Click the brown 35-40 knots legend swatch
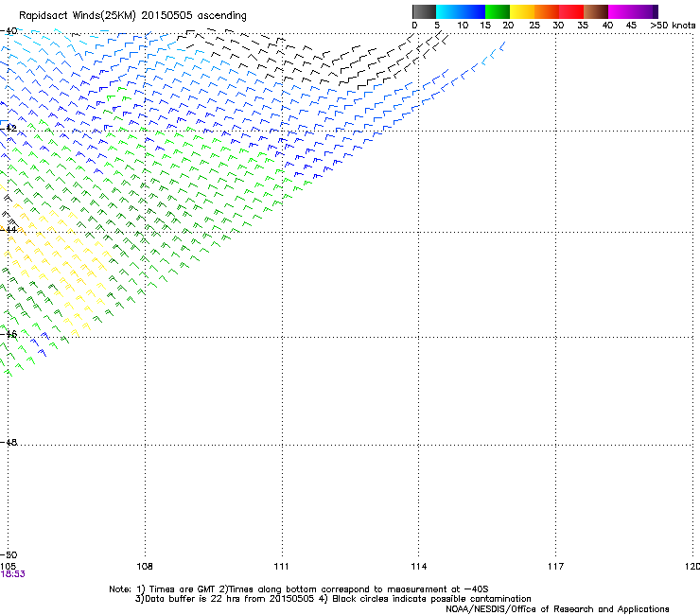 pos(596,11)
